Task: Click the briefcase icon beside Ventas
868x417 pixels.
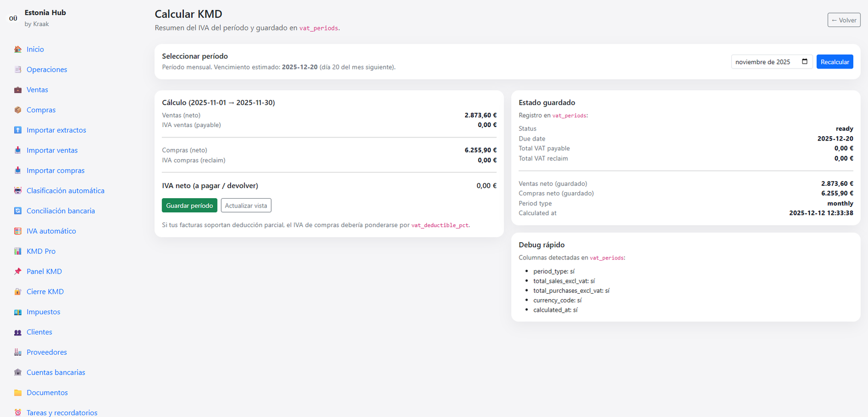Action: click(18, 90)
